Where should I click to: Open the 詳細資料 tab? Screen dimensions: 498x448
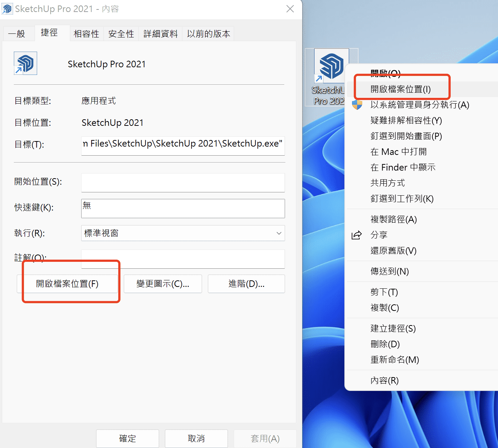(x=161, y=34)
